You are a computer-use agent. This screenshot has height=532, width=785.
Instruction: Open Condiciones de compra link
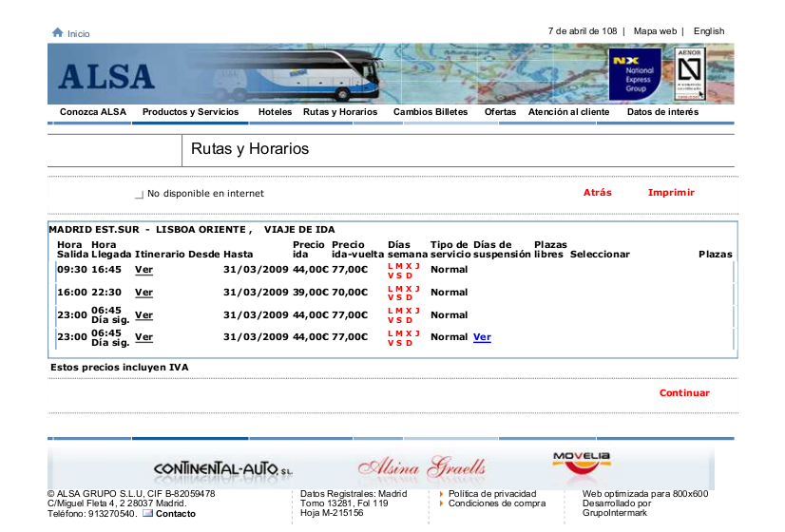point(497,503)
